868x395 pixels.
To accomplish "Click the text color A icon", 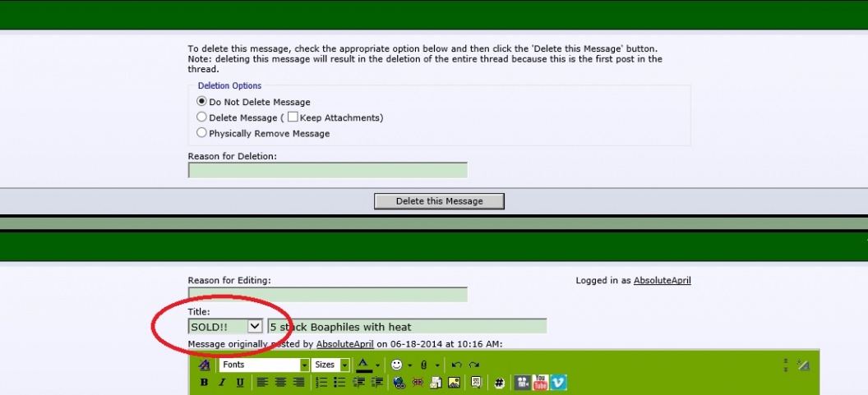I will click(363, 365).
